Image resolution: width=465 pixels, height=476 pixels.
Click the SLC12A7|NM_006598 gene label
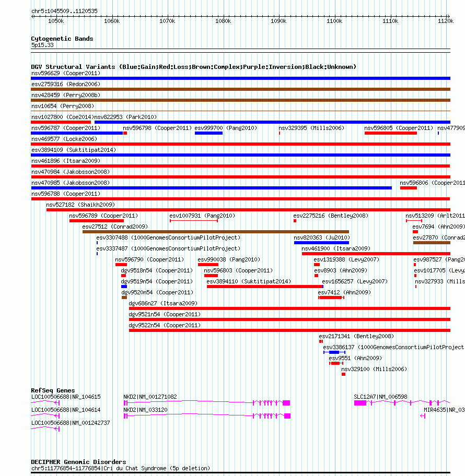click(380, 397)
